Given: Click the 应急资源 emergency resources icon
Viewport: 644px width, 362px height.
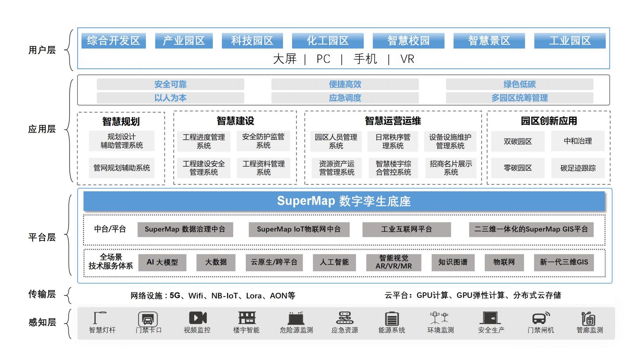Looking at the screenshot, I should point(345,318).
